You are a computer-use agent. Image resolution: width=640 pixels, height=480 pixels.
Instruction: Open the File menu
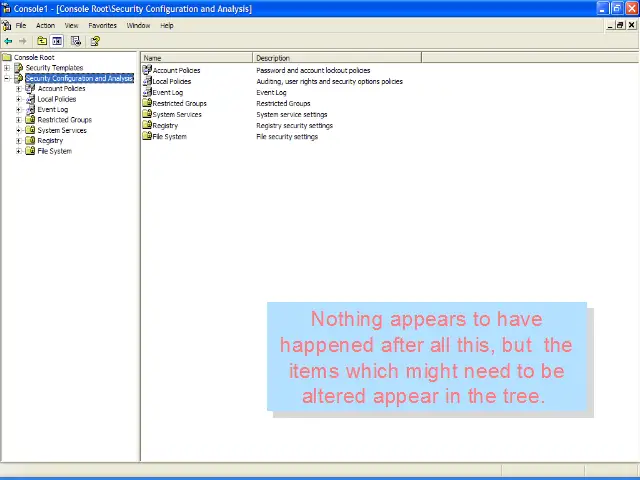[x=21, y=25]
